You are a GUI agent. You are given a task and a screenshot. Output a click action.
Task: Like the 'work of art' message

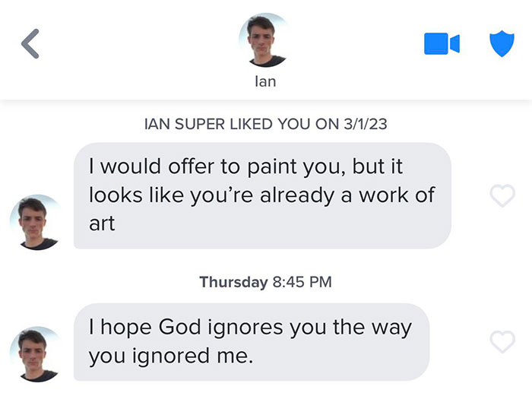click(501, 196)
